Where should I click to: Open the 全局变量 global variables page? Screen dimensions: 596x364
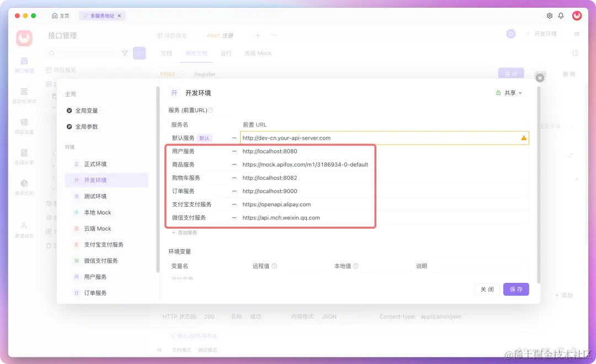[82, 110]
